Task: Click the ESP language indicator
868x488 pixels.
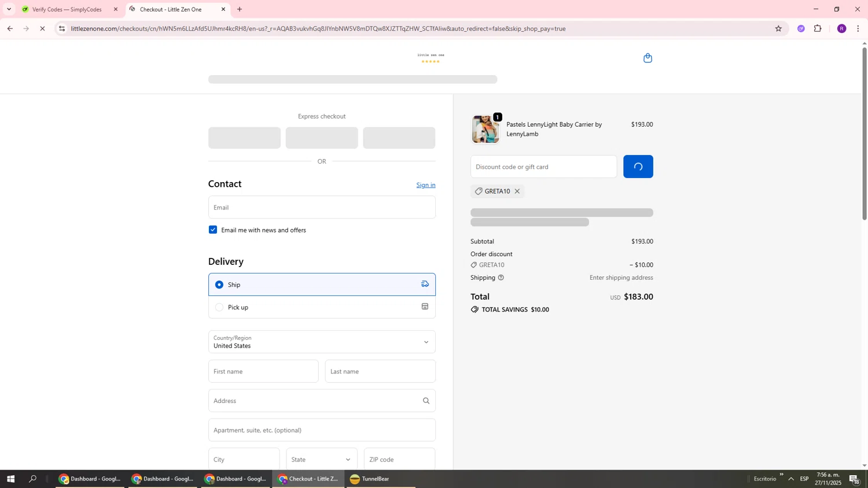Action: (x=804, y=479)
